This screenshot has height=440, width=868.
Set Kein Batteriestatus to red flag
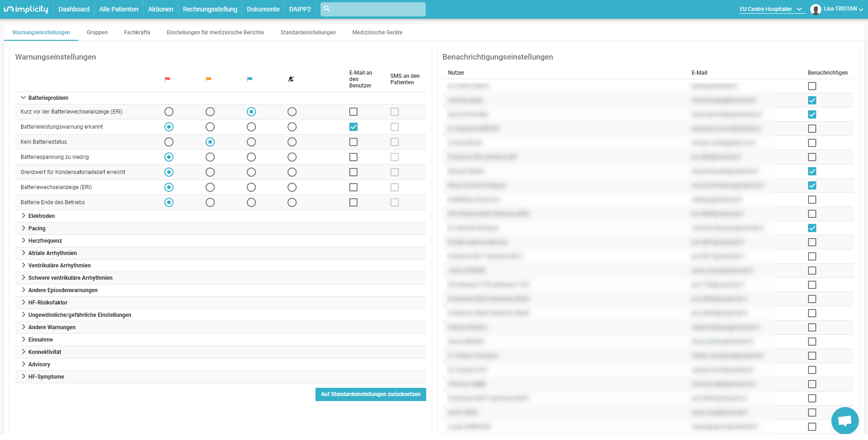tap(169, 142)
